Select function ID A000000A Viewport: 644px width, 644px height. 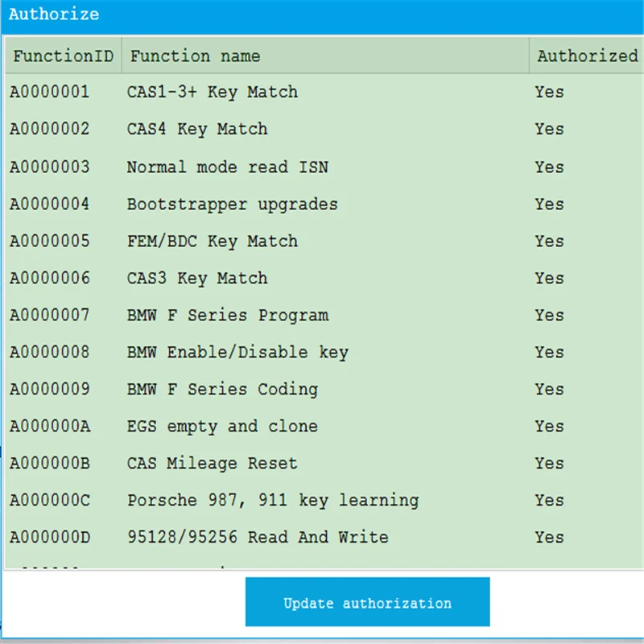[x=50, y=427]
